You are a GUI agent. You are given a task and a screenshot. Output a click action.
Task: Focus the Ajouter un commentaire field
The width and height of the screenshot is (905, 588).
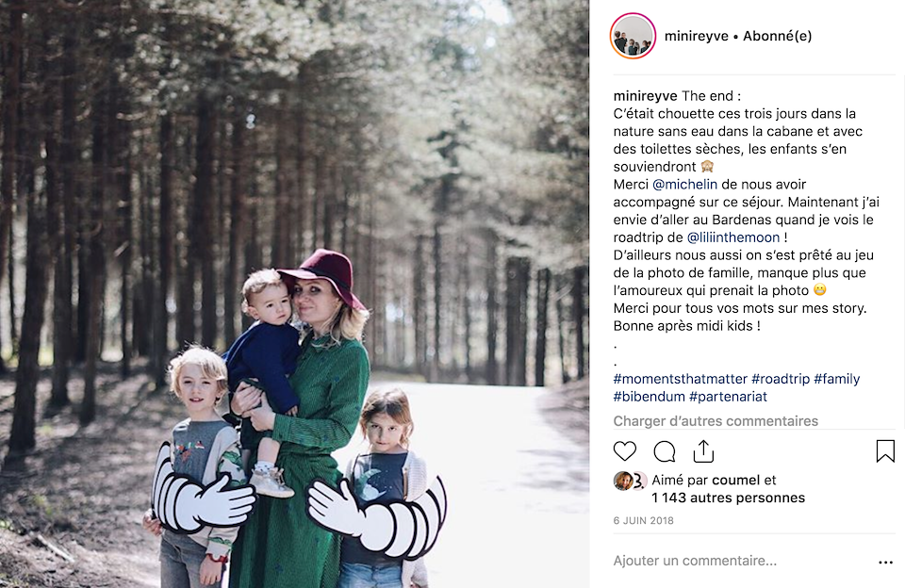tap(742, 561)
